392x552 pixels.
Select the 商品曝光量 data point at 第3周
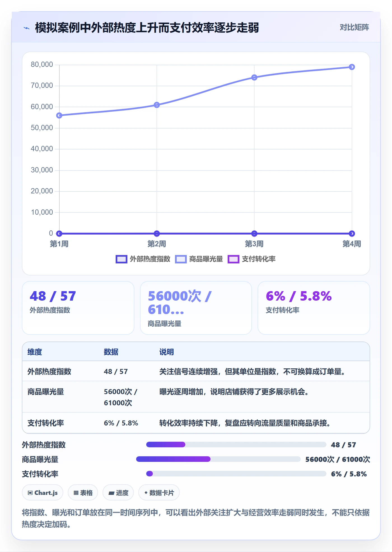254,78
